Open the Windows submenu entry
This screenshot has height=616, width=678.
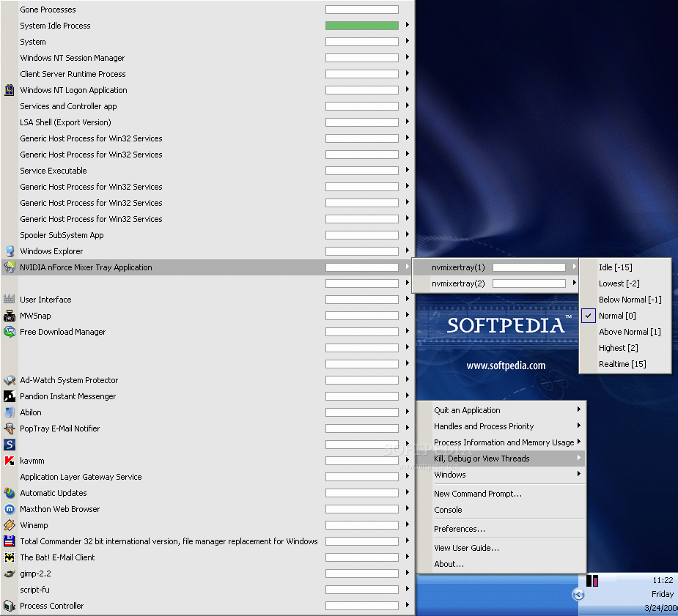coord(501,475)
